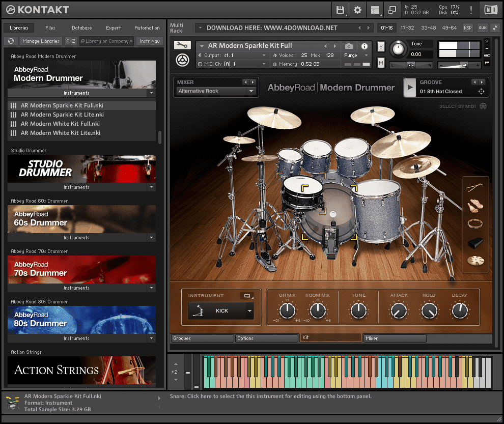Switch to the Files tab
Image resolution: width=504 pixels, height=424 pixels.
[50, 28]
